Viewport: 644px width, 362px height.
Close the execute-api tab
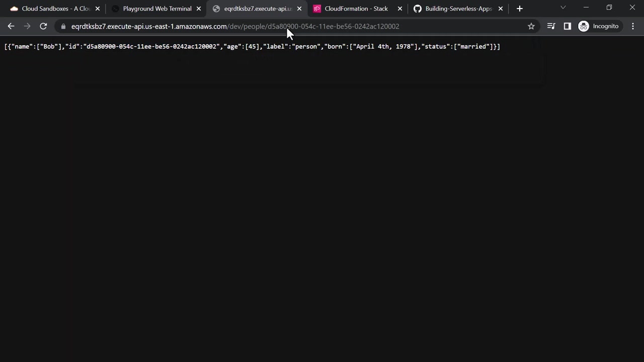coord(299,9)
